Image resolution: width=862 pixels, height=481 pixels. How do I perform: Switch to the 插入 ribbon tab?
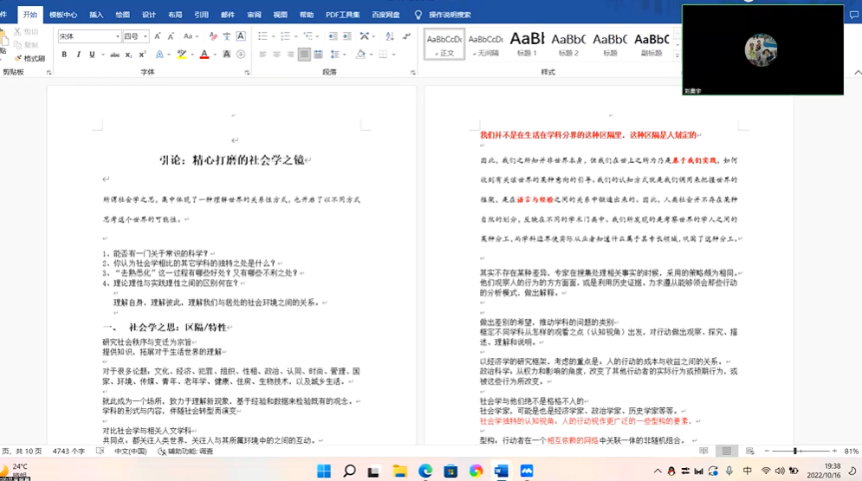pyautogui.click(x=96, y=15)
